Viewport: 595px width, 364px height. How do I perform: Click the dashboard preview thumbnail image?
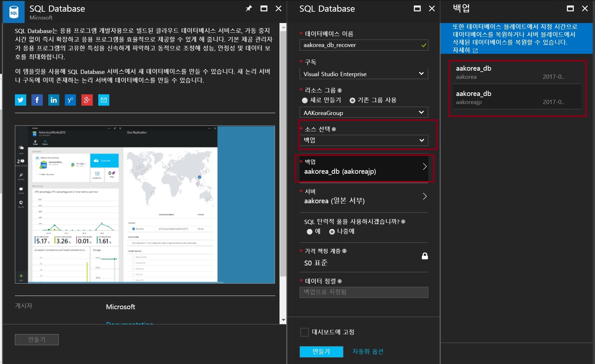[x=145, y=205]
